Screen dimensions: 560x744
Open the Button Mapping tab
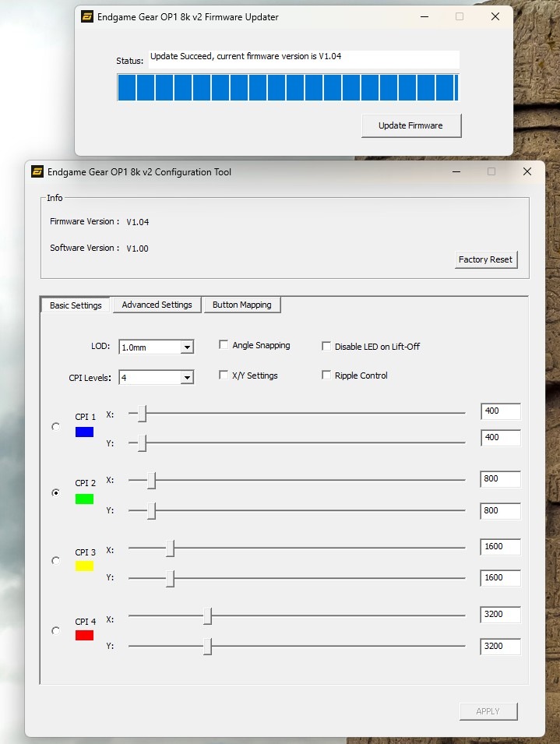[x=241, y=305]
